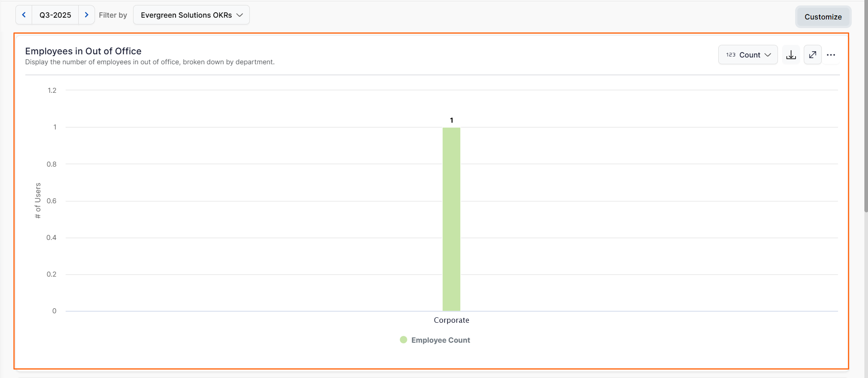Open the Evergreen Solutions OKRs filter dropdown
868x378 pixels.
(x=191, y=15)
